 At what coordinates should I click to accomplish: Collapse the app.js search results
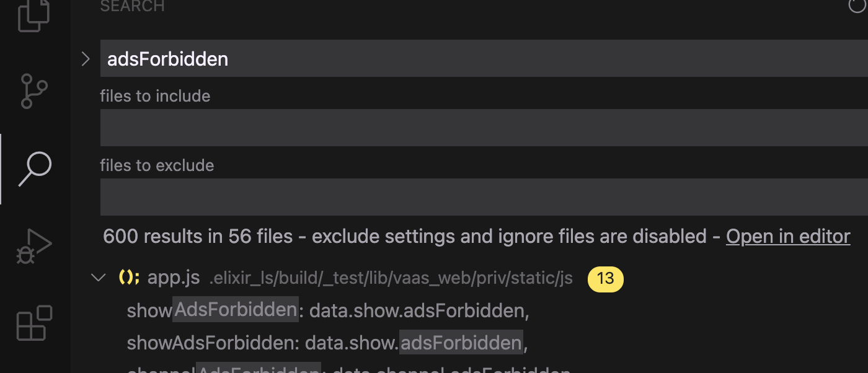click(99, 278)
